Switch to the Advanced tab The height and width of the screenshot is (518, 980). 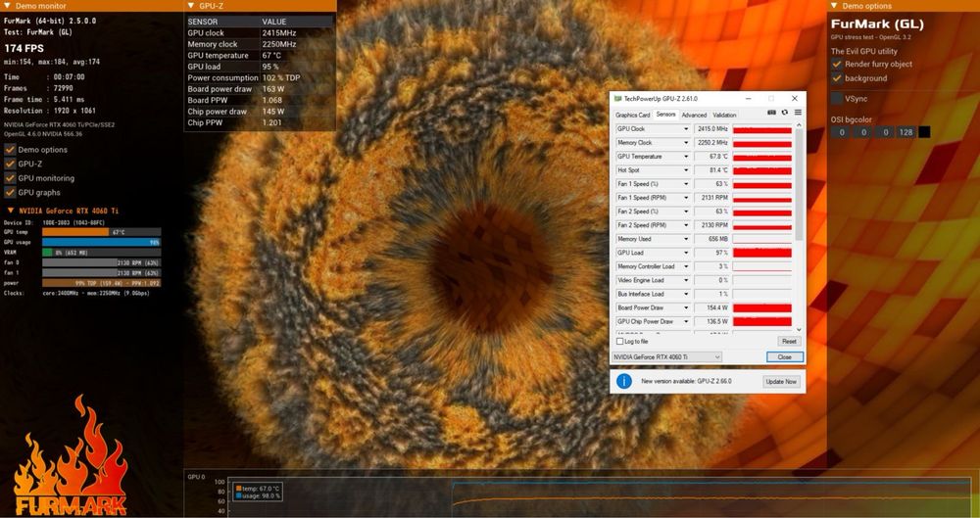coord(694,115)
